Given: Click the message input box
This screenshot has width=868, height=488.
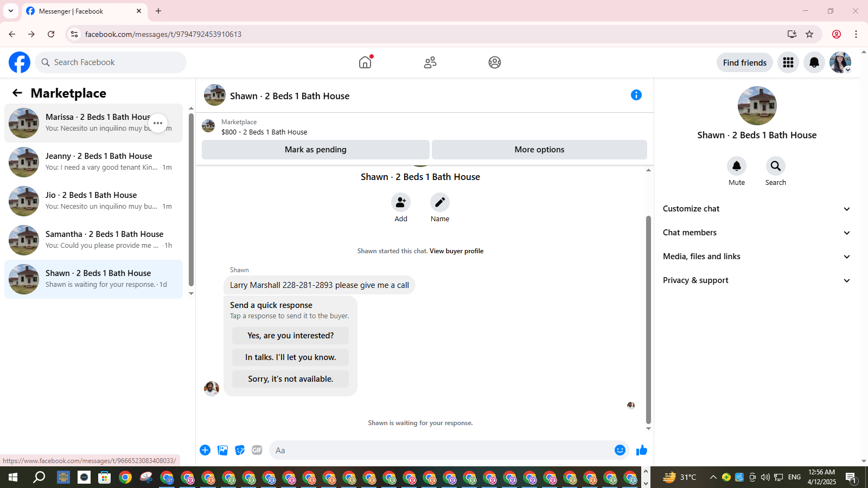Looking at the screenshot, I should click(449, 450).
